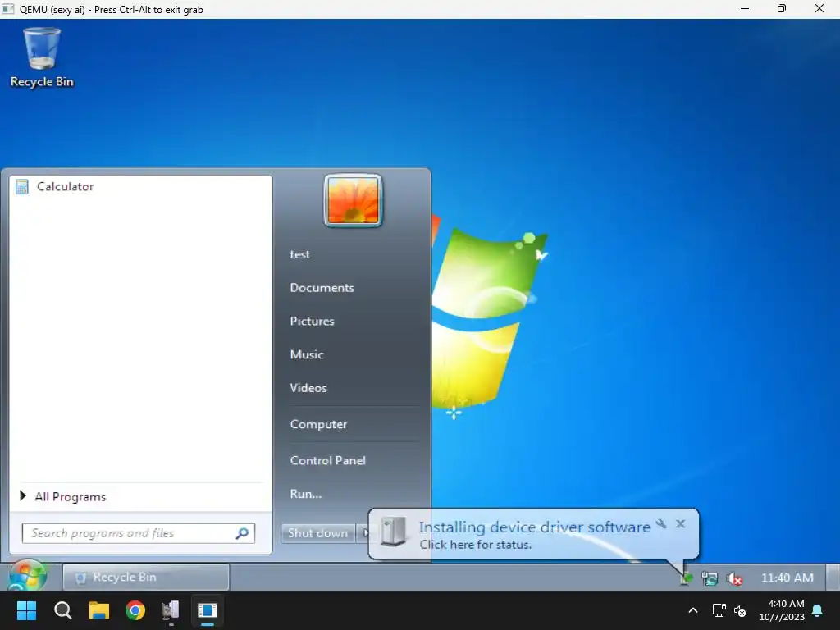840x630 pixels.
Task: Click 'Installing device driver software' balloon title
Action: pyautogui.click(x=534, y=527)
